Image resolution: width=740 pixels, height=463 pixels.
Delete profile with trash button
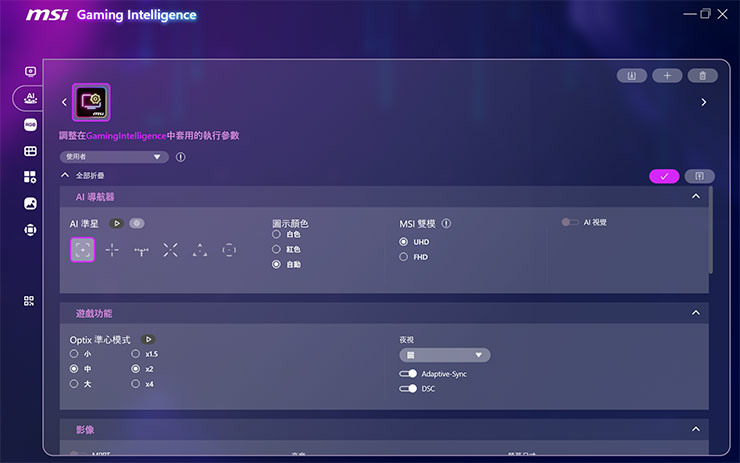702,76
